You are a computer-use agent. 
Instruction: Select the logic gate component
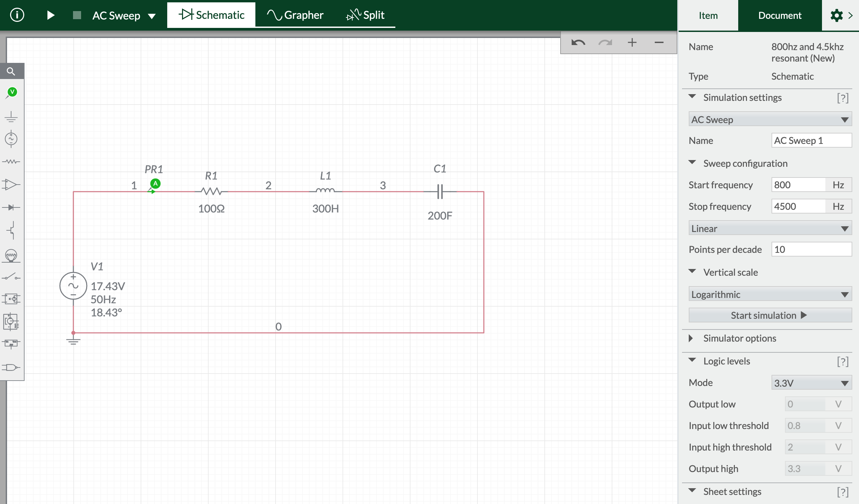11,367
